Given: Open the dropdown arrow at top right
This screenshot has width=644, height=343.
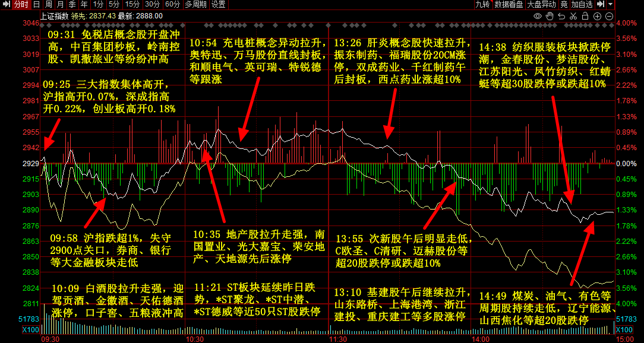Looking at the screenshot, I should click(611, 4).
